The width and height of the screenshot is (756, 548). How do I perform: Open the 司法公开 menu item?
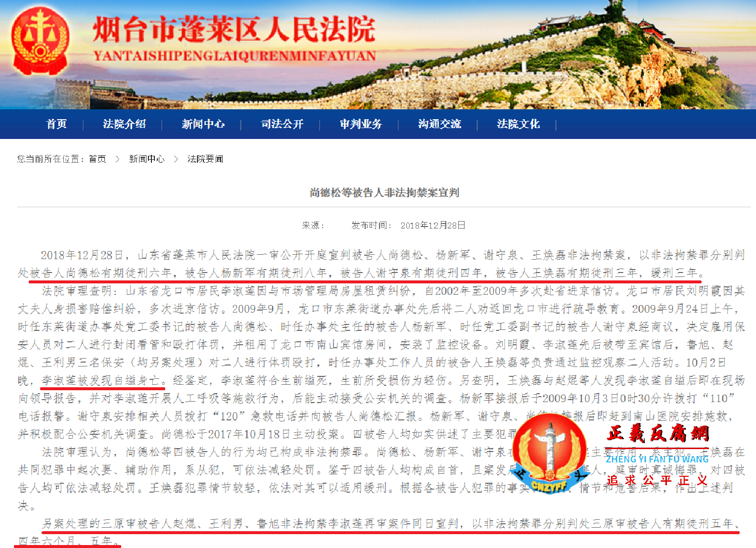(x=282, y=124)
